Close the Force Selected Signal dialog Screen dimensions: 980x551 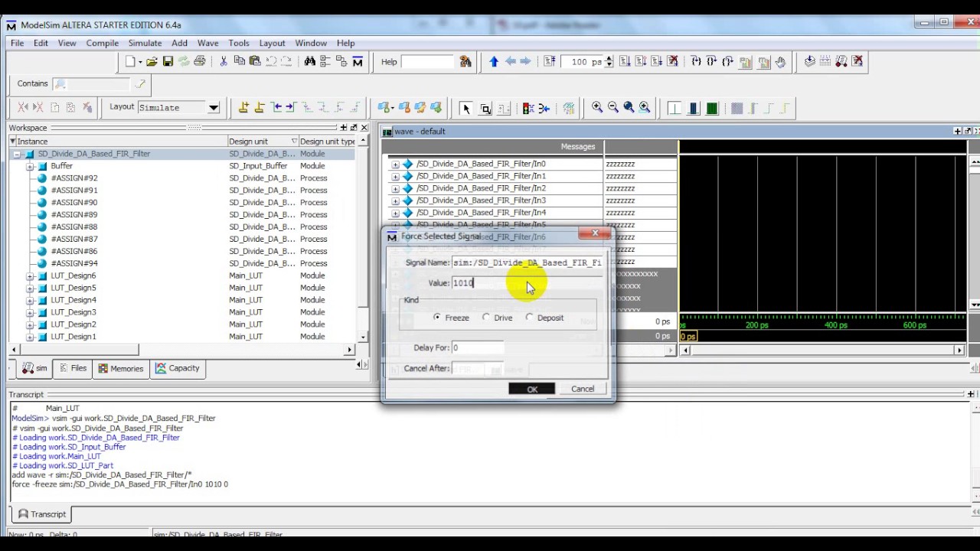coord(595,233)
